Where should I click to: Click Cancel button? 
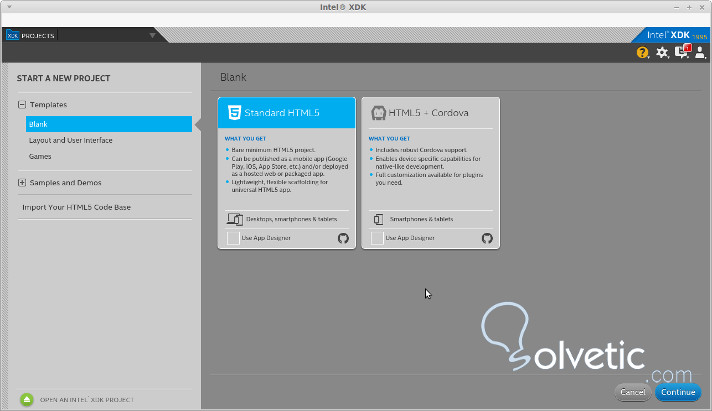pos(633,392)
